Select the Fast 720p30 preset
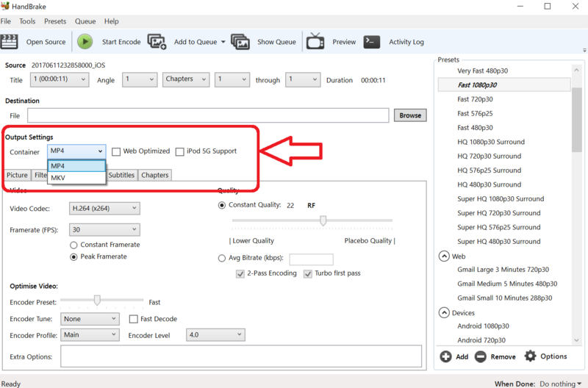Viewport: 588px width, 388px height. pos(475,99)
